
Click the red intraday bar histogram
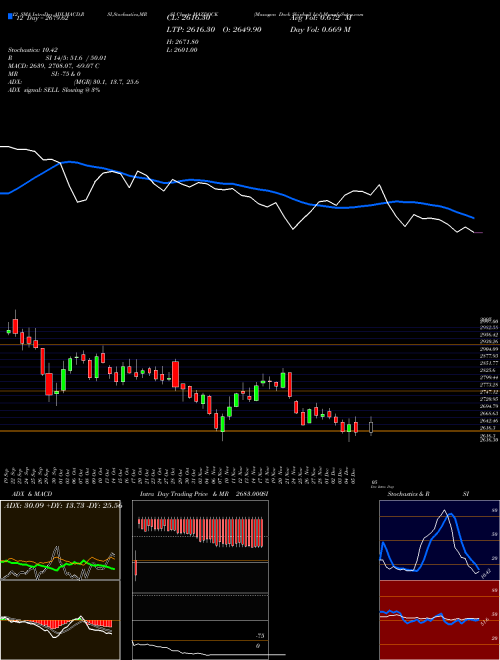[200, 532]
